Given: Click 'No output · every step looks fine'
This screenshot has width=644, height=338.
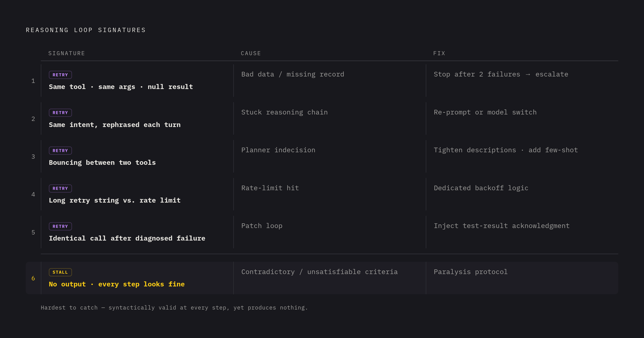Looking at the screenshot, I should (x=117, y=284).
